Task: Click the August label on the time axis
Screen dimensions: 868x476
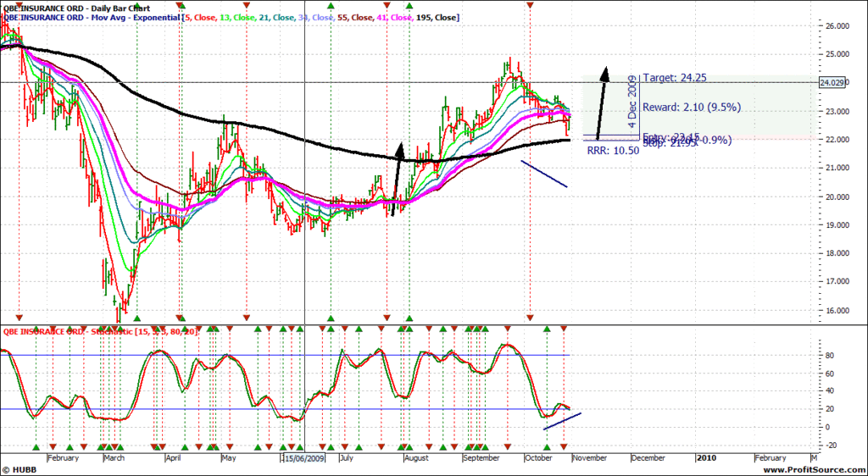Action: pos(416,457)
